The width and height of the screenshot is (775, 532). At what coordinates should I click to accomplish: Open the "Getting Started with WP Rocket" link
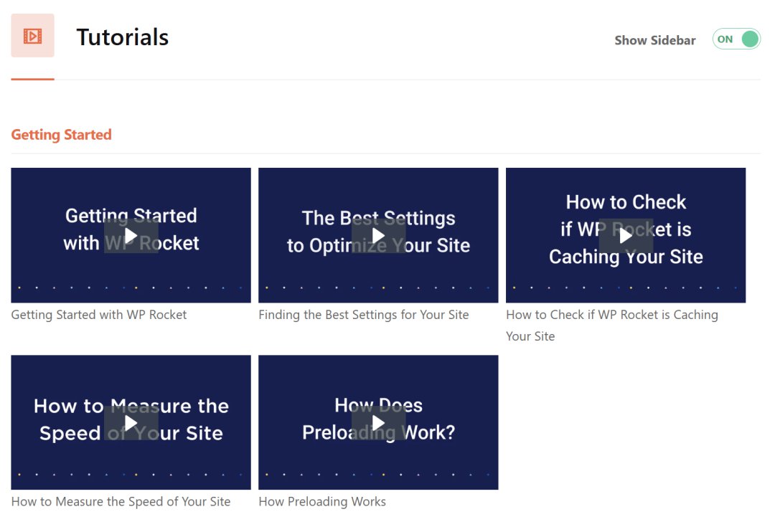(99, 315)
